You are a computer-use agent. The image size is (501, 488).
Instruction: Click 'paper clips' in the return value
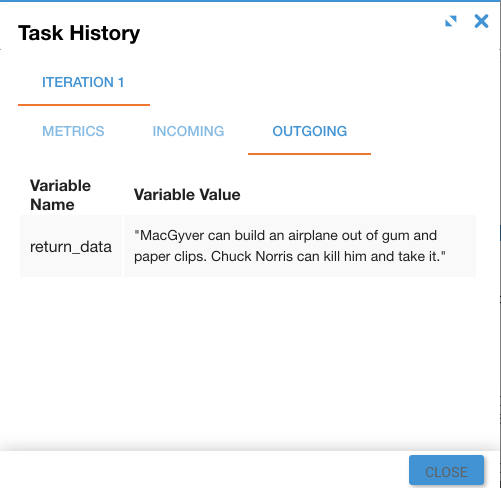170,257
